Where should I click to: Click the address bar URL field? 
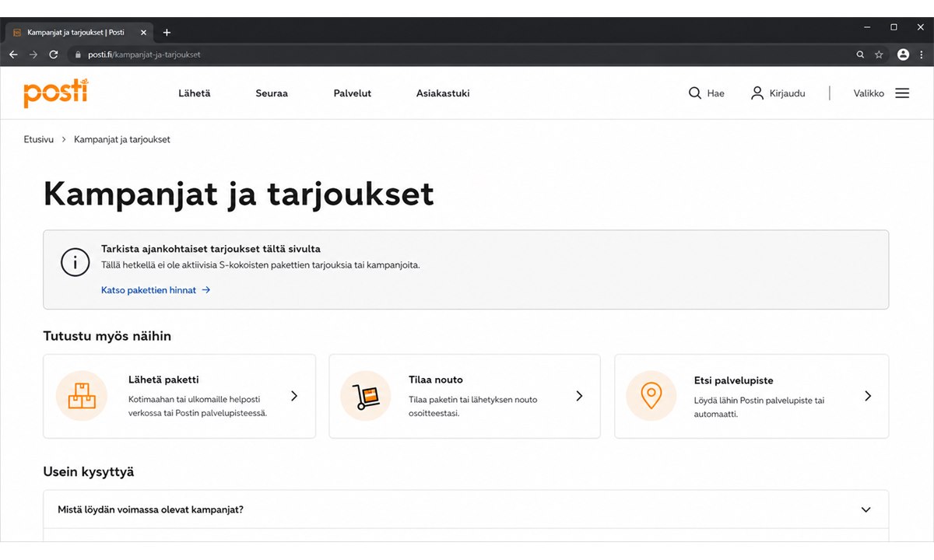(x=459, y=54)
